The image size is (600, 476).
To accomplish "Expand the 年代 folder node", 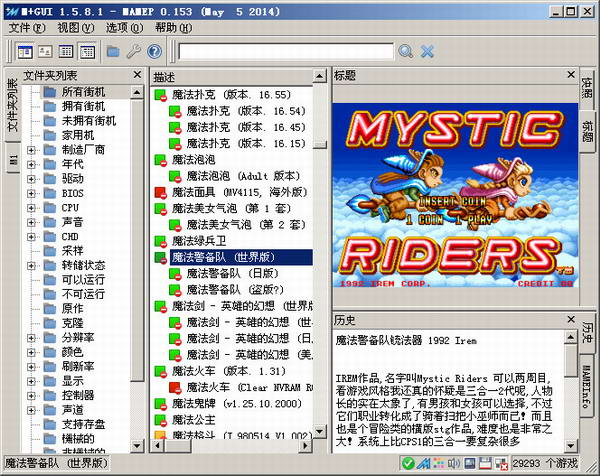I will click(31, 165).
